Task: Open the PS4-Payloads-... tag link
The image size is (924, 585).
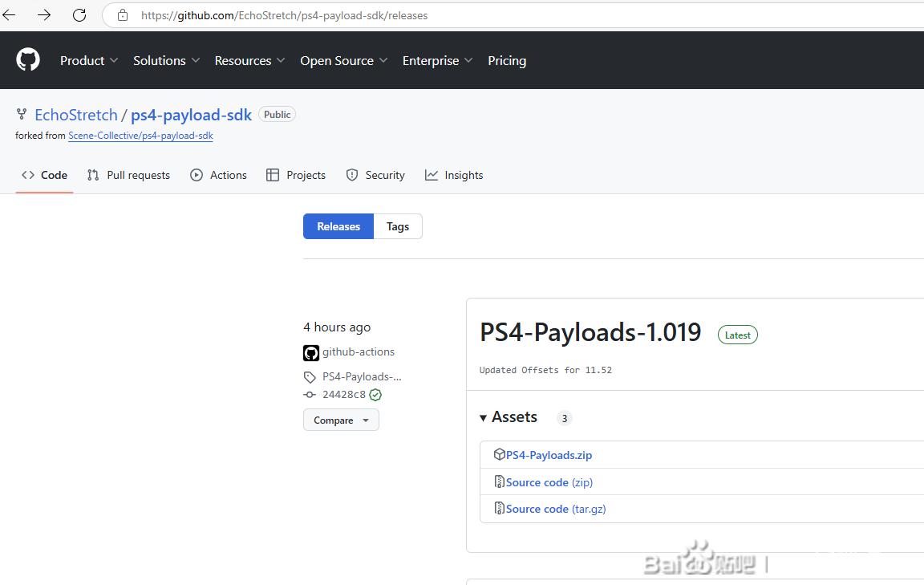Action: click(362, 377)
